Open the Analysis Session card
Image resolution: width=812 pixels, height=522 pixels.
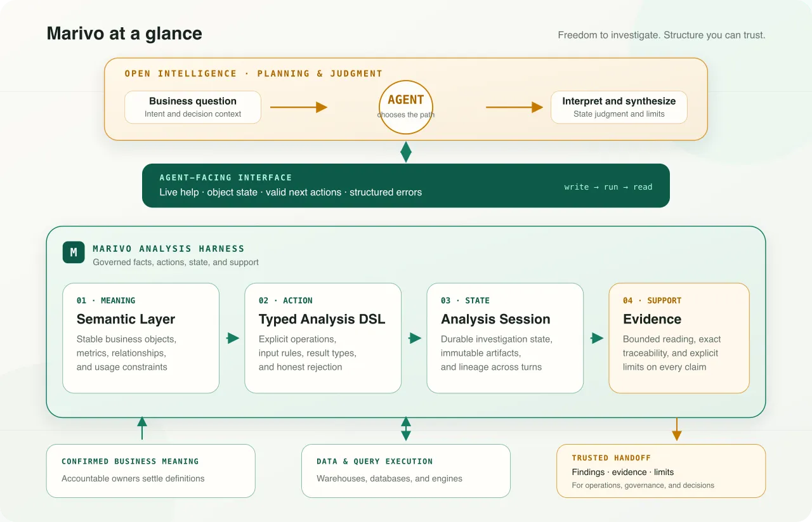pyautogui.click(x=505, y=338)
